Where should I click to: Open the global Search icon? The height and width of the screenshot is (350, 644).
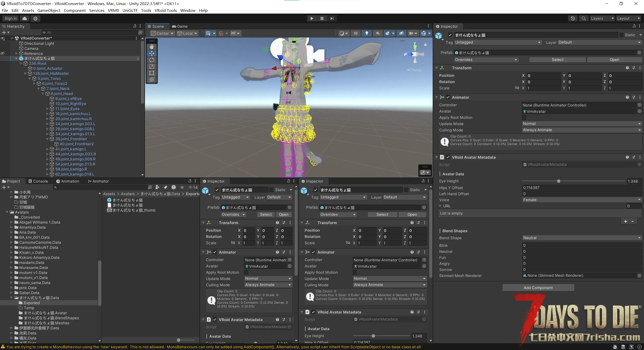pos(584,18)
